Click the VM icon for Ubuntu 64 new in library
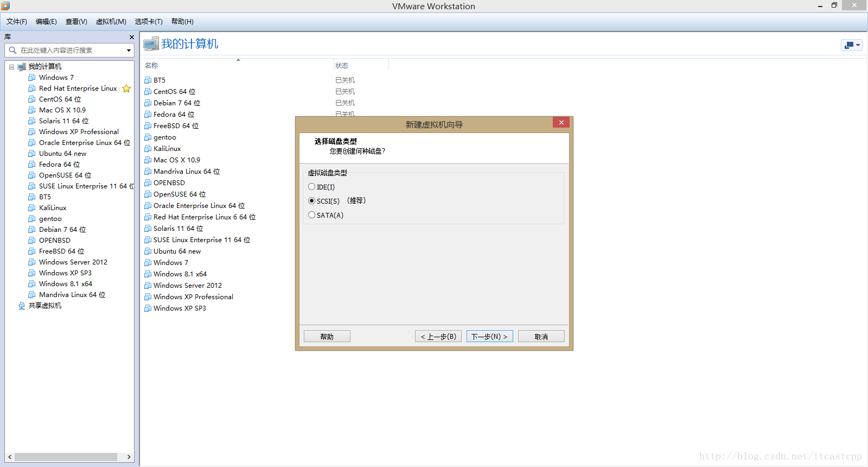This screenshot has width=868, height=467. tap(32, 154)
